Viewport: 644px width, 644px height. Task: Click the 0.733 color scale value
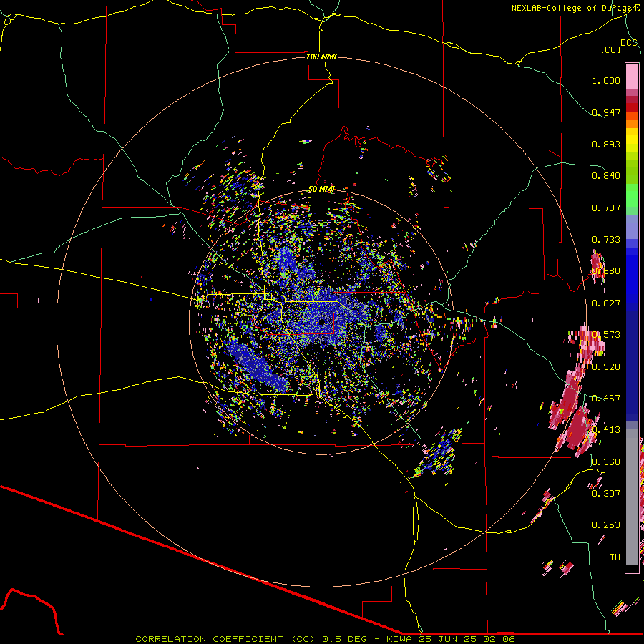606,240
